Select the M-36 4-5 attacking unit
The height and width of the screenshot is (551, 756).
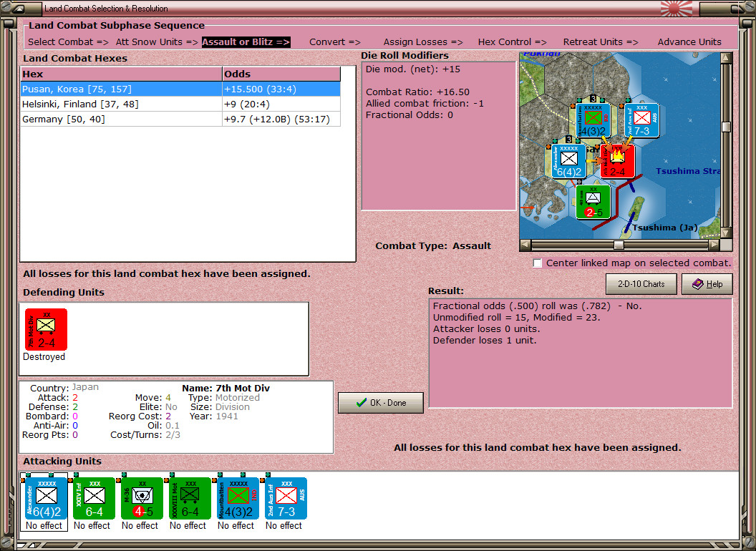(x=142, y=499)
